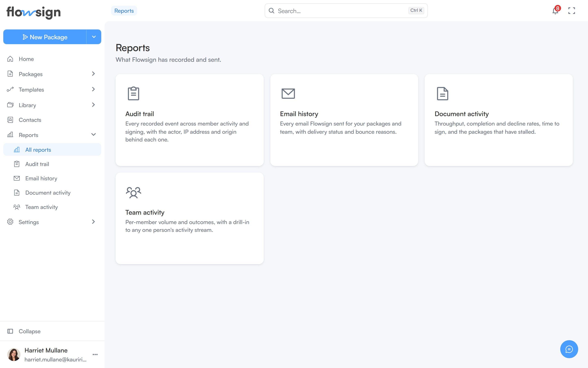Open the Audit trail report card title
This screenshot has width=588, height=368.
139,114
